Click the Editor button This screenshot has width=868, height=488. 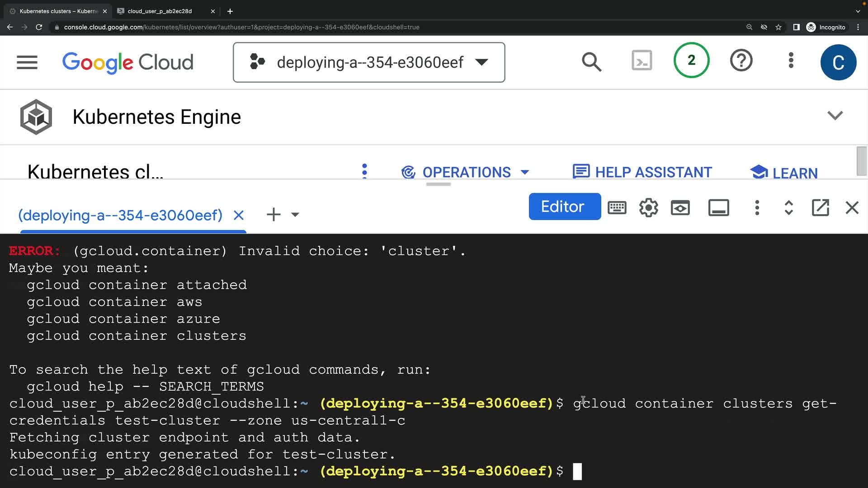coord(564,207)
